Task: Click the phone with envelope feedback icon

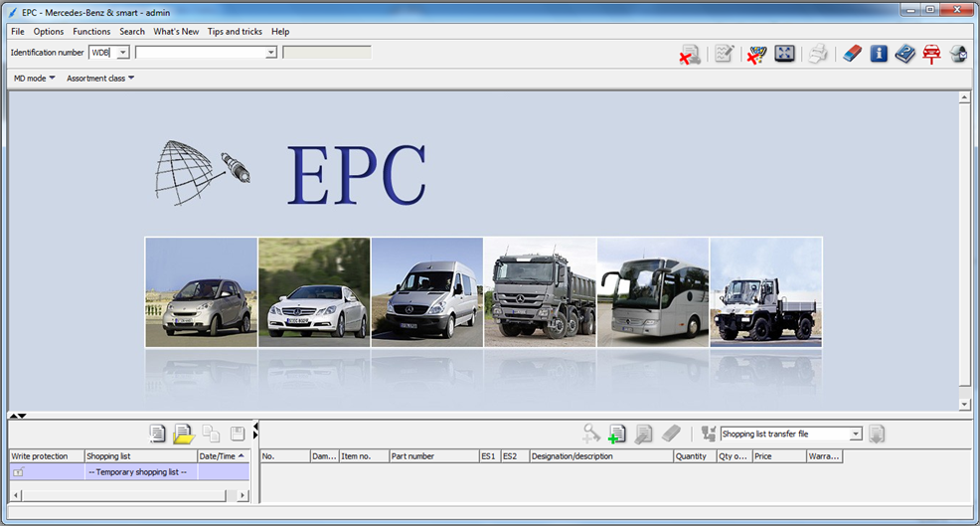Action: (959, 54)
